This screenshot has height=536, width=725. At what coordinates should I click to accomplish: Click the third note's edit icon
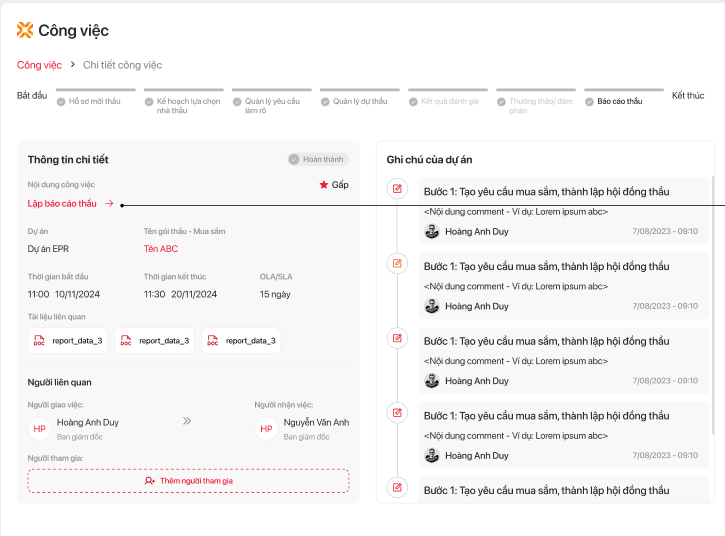coord(397,338)
